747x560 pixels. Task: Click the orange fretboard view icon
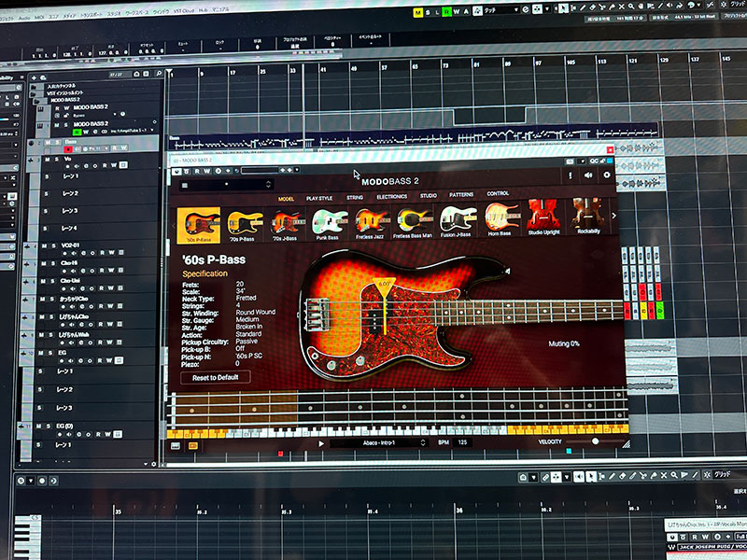[x=193, y=446]
